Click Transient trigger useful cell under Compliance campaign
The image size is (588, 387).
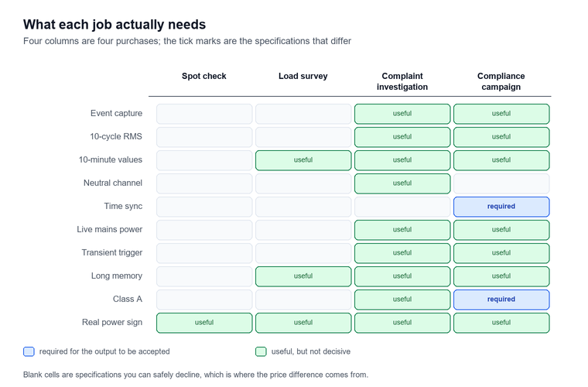(501, 253)
